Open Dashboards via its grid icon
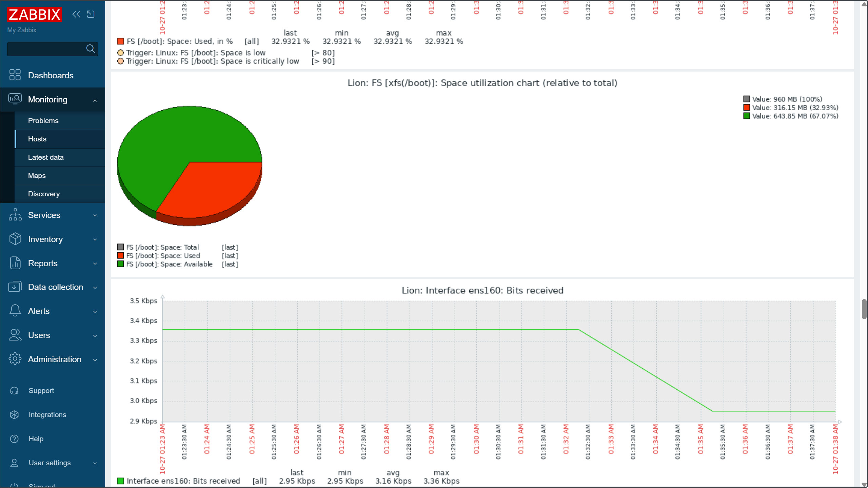Image resolution: width=868 pixels, height=488 pixels. [x=15, y=75]
